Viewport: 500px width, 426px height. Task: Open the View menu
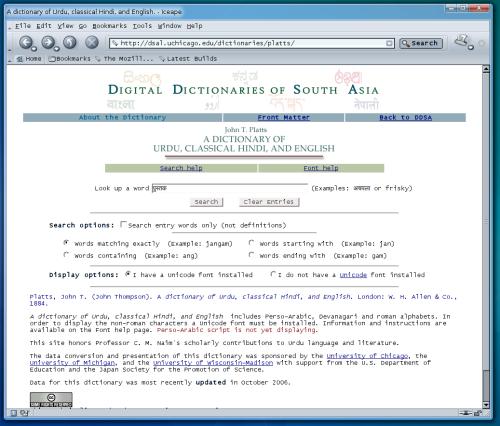(x=65, y=26)
